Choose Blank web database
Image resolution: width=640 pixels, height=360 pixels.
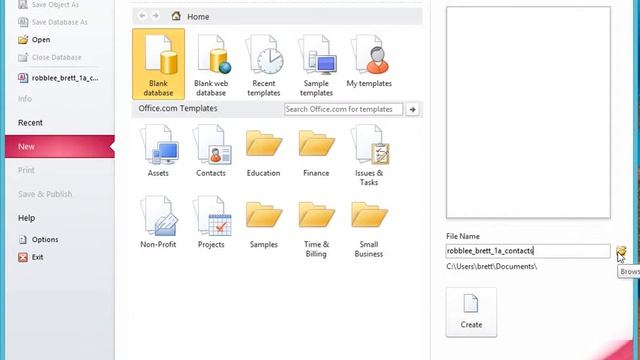pyautogui.click(x=211, y=65)
